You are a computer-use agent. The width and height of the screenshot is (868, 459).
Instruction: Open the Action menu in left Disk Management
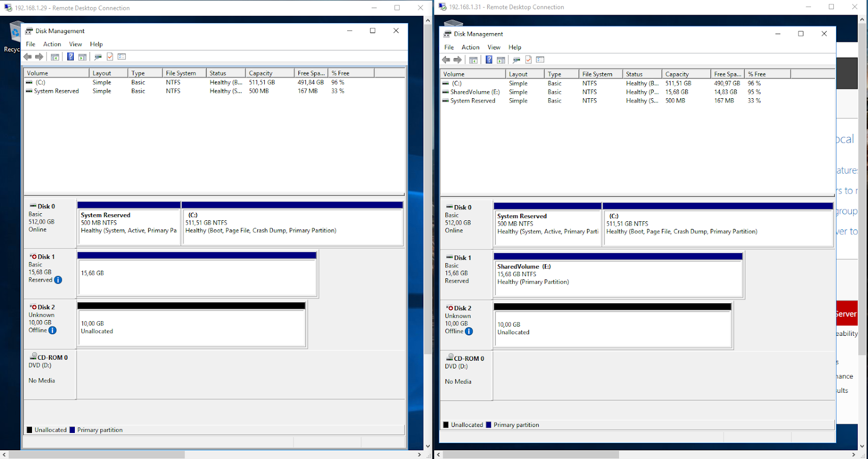(52, 44)
